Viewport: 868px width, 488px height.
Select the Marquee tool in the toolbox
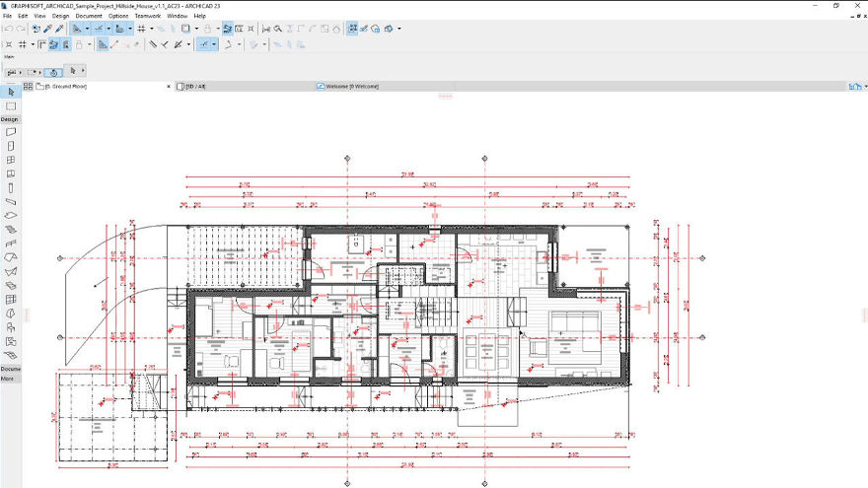point(11,105)
